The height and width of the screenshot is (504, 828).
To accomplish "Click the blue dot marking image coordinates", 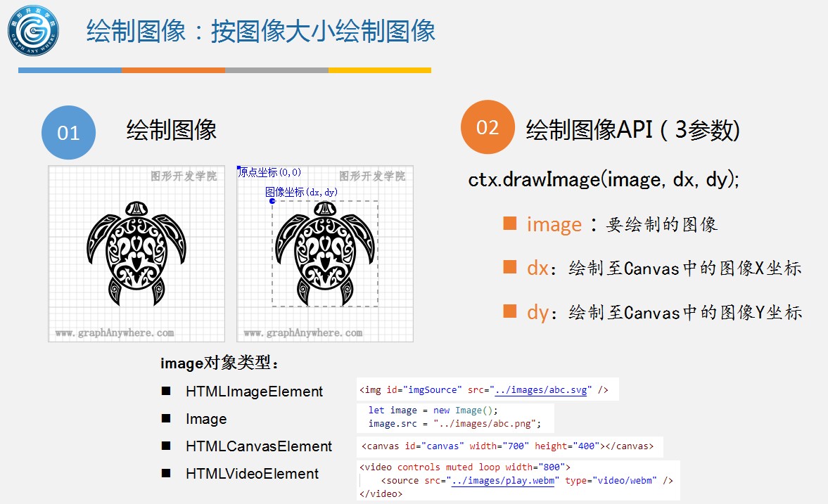I will click(x=272, y=201).
